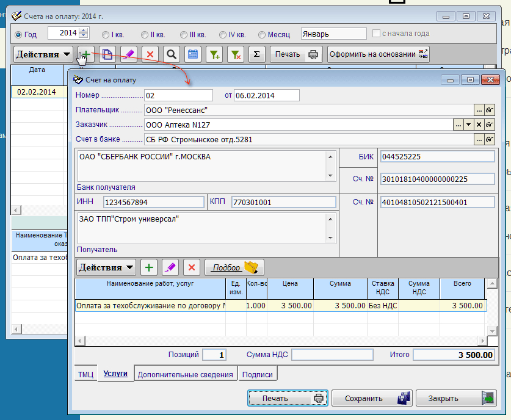Click the Подбор button

click(x=234, y=267)
